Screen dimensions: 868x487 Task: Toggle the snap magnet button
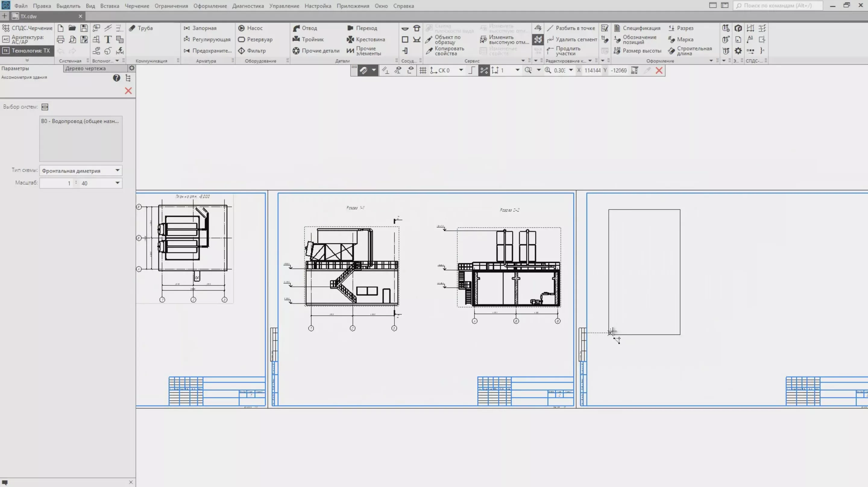pos(363,70)
